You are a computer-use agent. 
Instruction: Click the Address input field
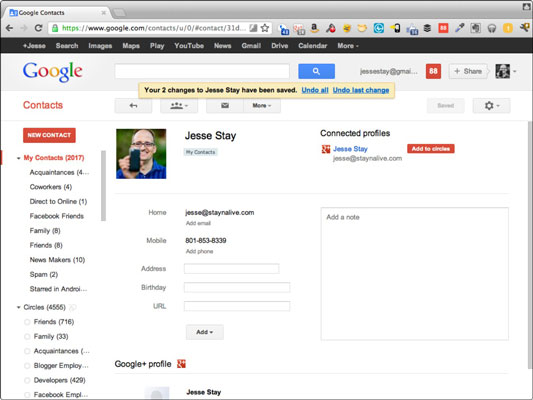coord(231,268)
